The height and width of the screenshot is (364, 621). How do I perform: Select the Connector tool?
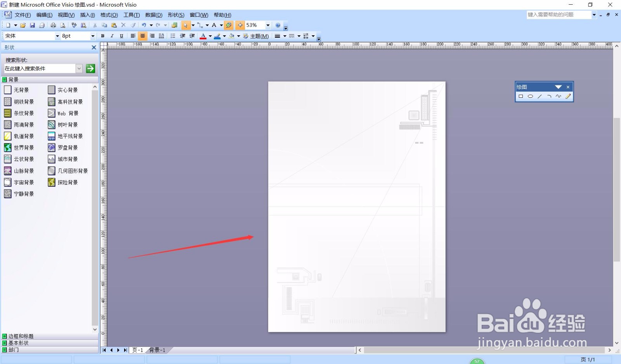(200, 25)
